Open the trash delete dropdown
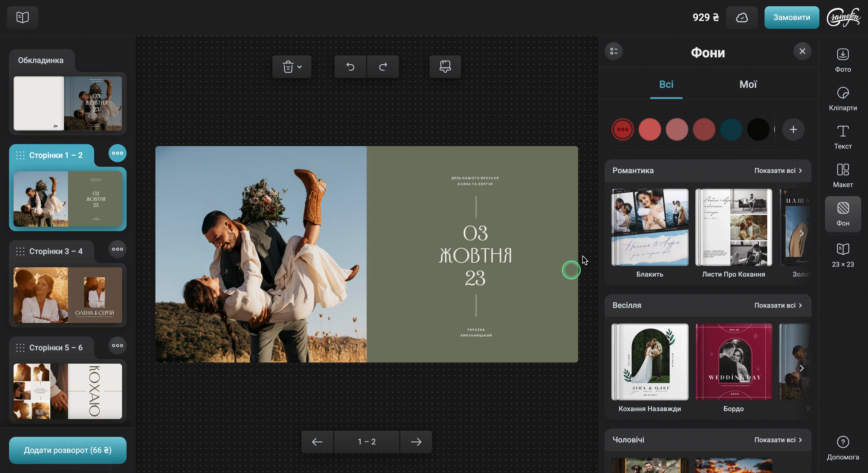868x473 pixels. click(292, 67)
